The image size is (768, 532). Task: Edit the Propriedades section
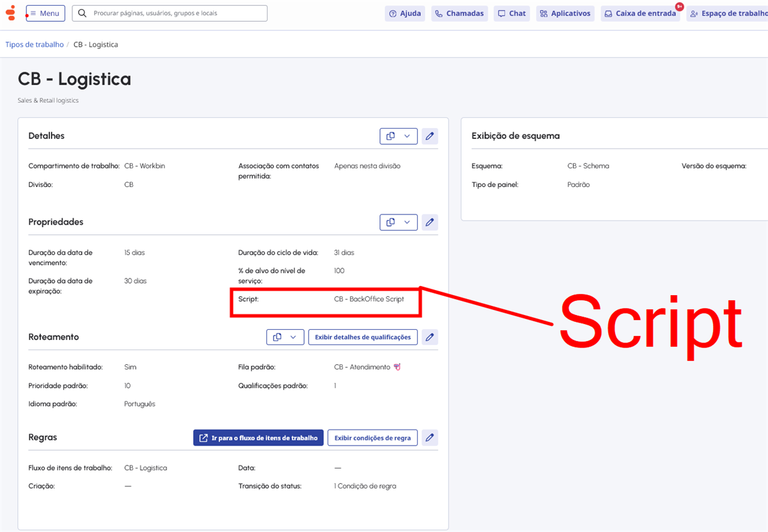(x=430, y=222)
